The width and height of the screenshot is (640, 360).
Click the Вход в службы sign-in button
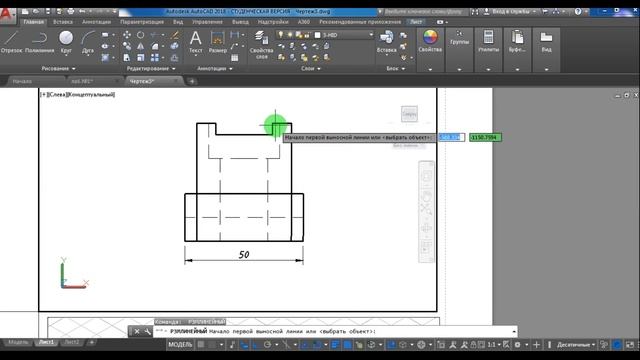(x=511, y=11)
